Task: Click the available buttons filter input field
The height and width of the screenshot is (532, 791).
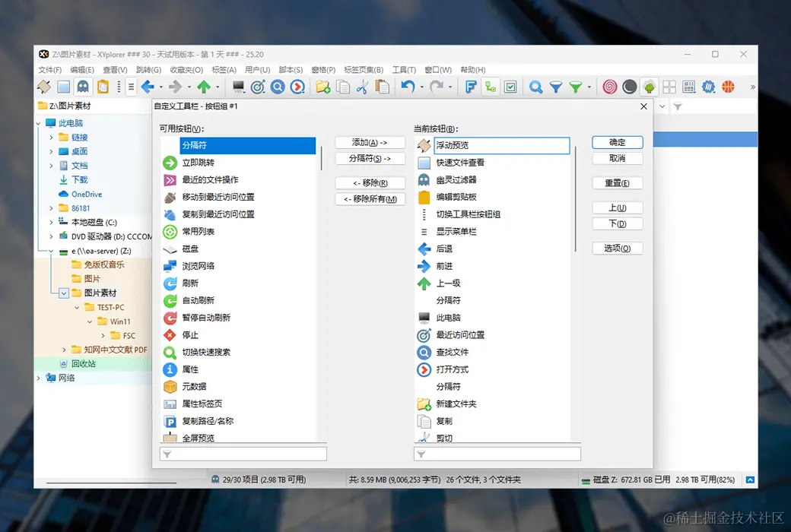Action: click(243, 454)
